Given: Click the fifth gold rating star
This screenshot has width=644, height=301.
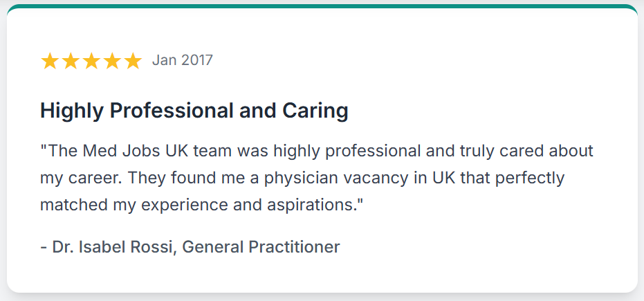Looking at the screenshot, I should point(132,61).
